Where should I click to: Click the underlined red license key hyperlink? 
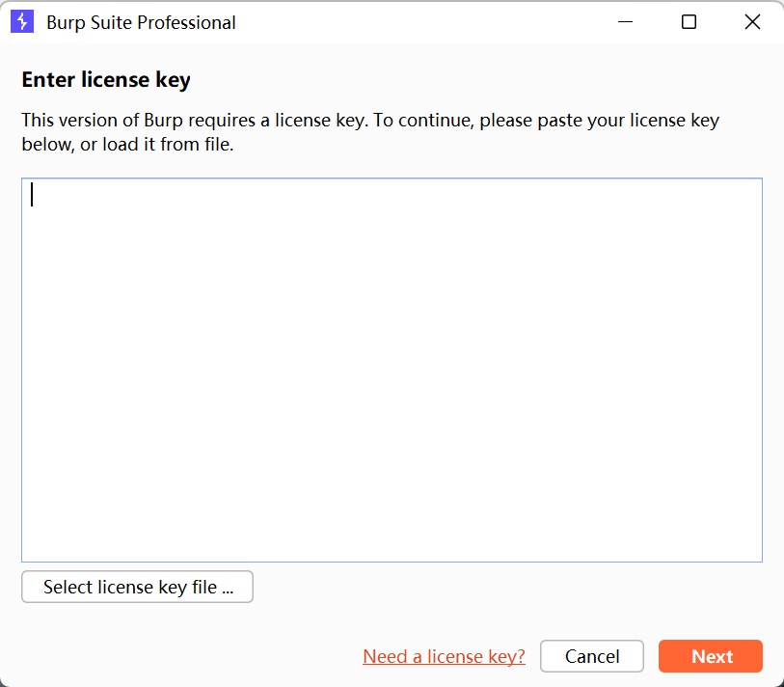tap(444, 656)
